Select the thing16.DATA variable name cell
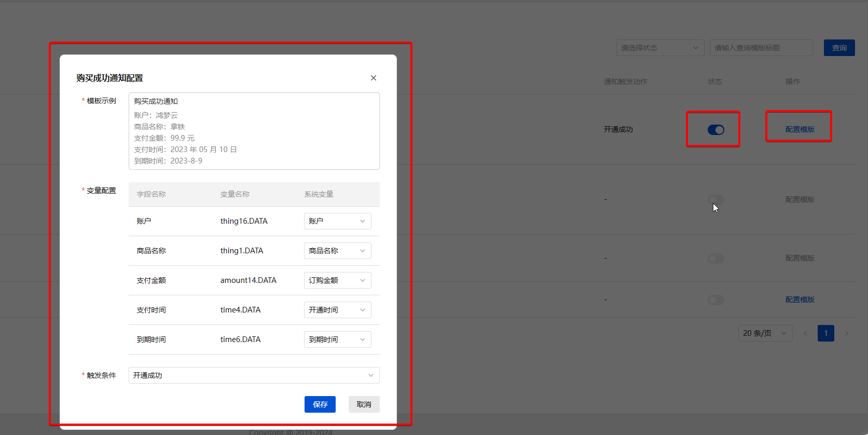Screen dimensions: 868x435 pos(244,221)
